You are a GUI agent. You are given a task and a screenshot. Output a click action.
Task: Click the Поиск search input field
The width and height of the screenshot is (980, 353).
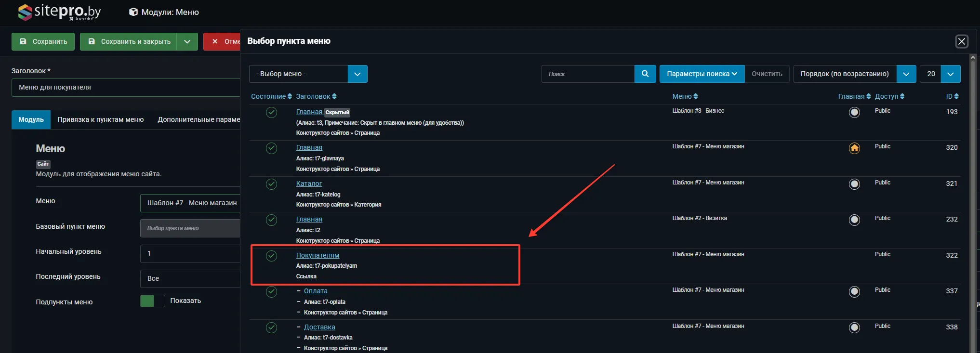588,74
